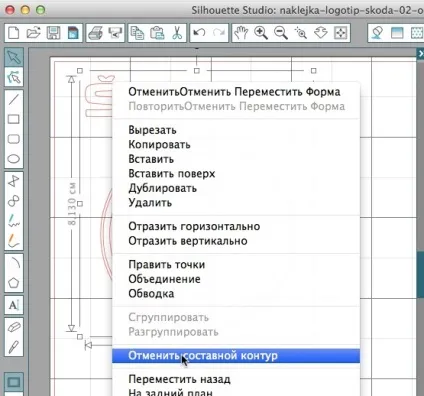Click the Save to Library icon
The image size is (424, 396).
click(73, 33)
